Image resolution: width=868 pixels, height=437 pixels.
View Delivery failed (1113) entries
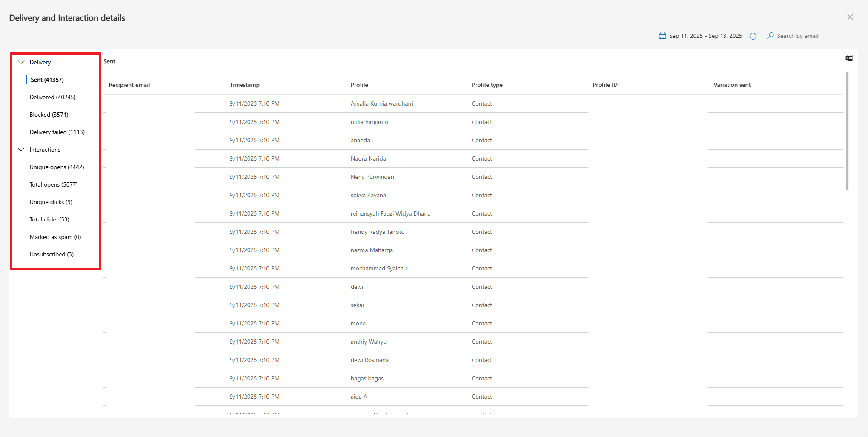click(57, 132)
